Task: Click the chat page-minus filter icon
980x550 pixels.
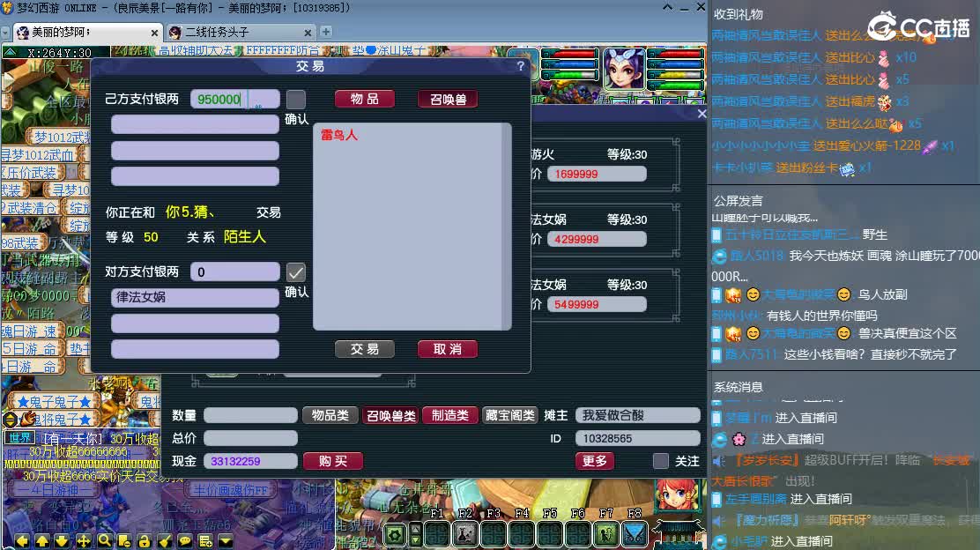Action: click(x=124, y=541)
